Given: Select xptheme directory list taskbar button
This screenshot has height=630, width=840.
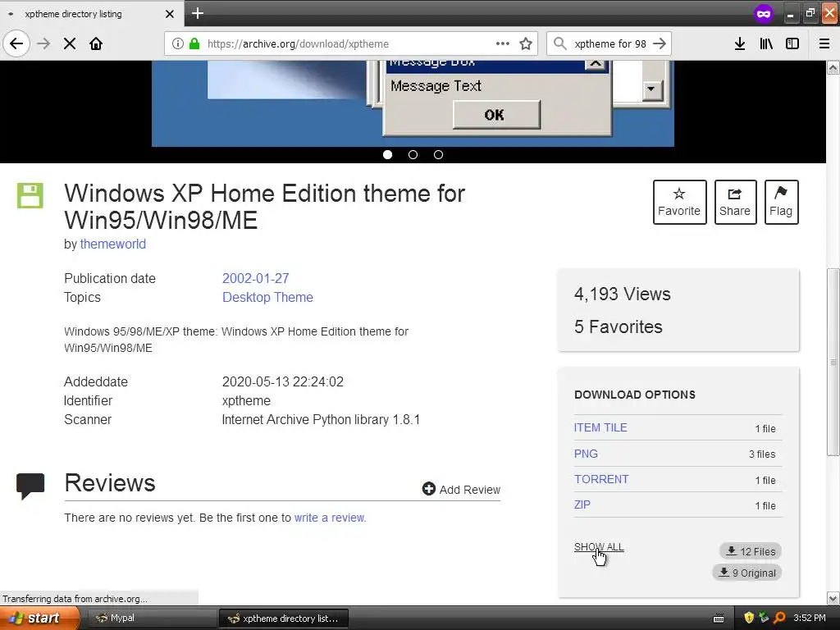Looking at the screenshot, I should [x=284, y=619].
